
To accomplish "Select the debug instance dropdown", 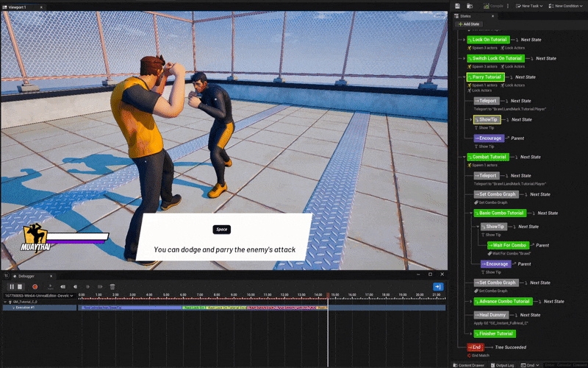I will tap(40, 296).
